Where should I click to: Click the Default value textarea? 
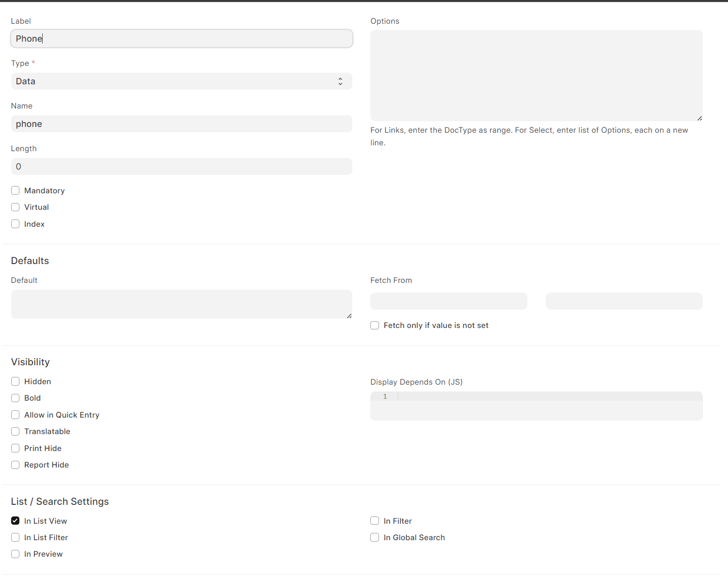(x=181, y=304)
